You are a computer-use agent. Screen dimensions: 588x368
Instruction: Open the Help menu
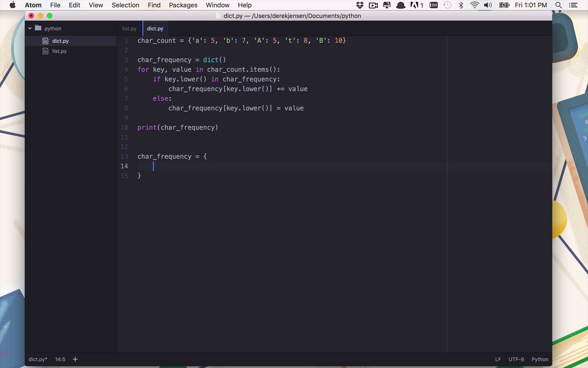(244, 5)
